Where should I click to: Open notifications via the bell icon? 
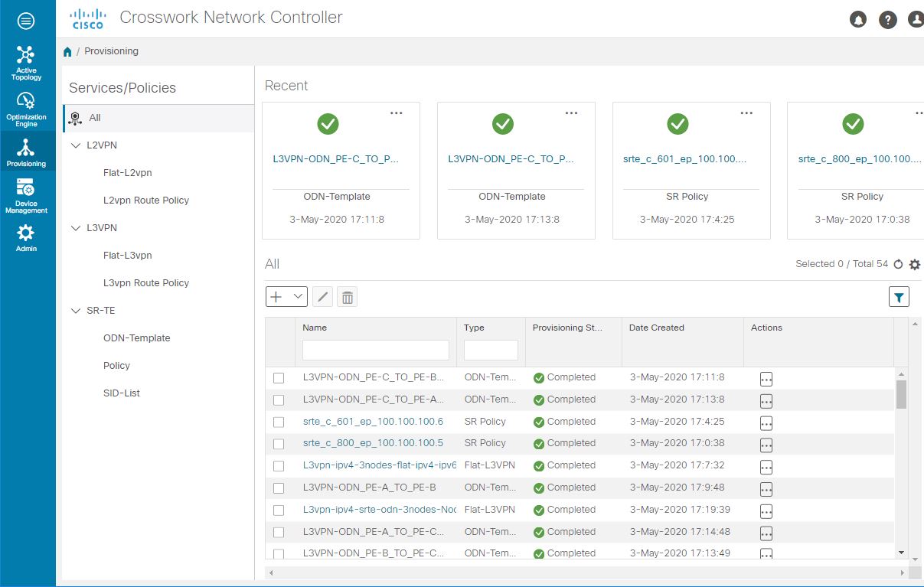coord(858,20)
